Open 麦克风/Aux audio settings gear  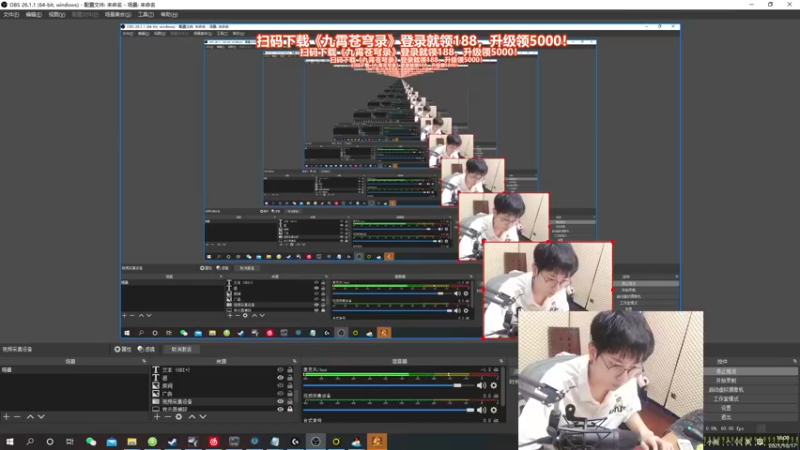(x=494, y=385)
